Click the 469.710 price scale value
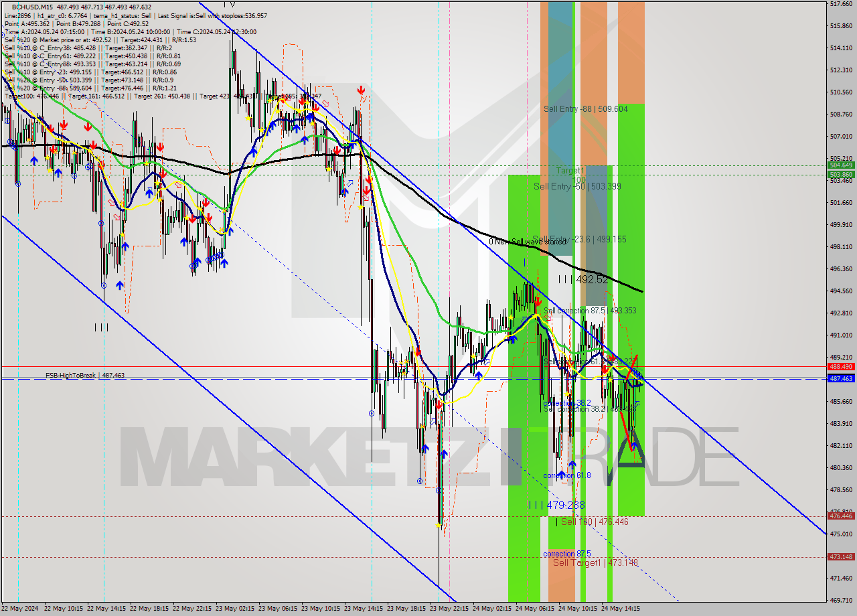 pos(841,600)
